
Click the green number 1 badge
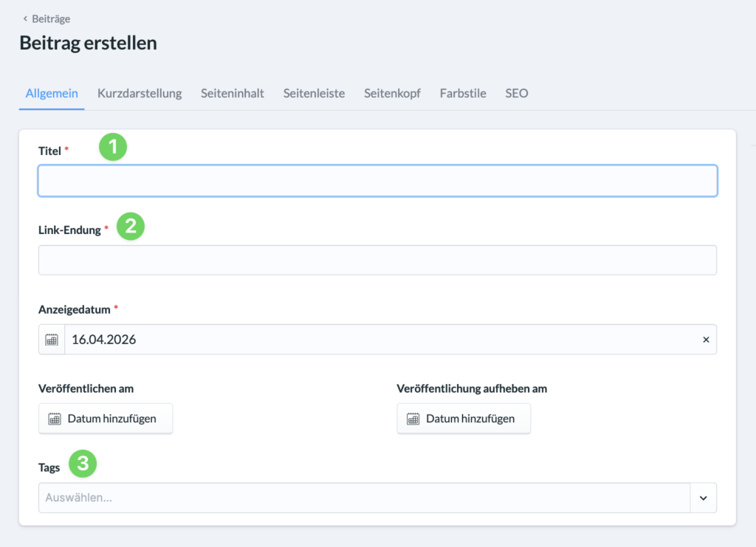click(x=113, y=147)
